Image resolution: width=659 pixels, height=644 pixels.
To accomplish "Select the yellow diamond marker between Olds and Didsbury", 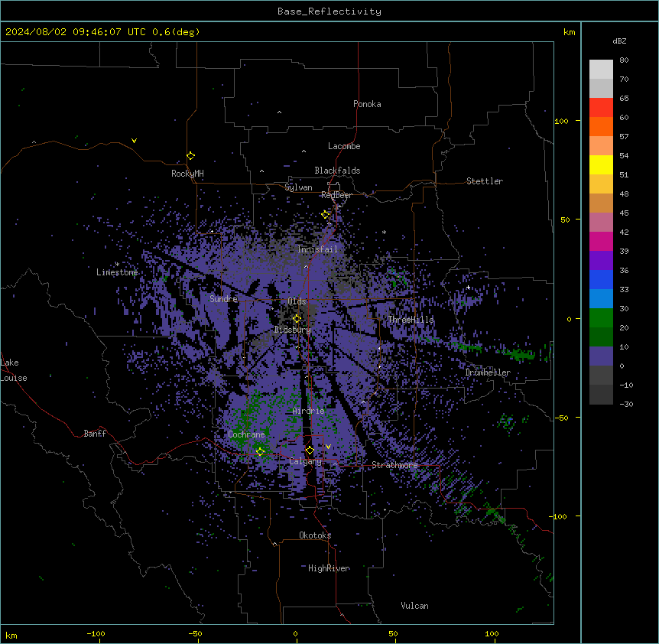I will point(297,318).
